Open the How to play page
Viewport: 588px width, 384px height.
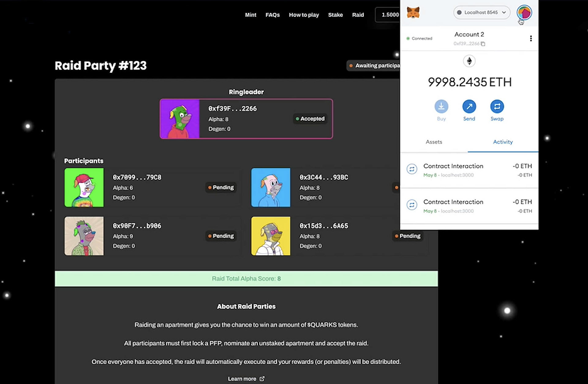coord(303,15)
